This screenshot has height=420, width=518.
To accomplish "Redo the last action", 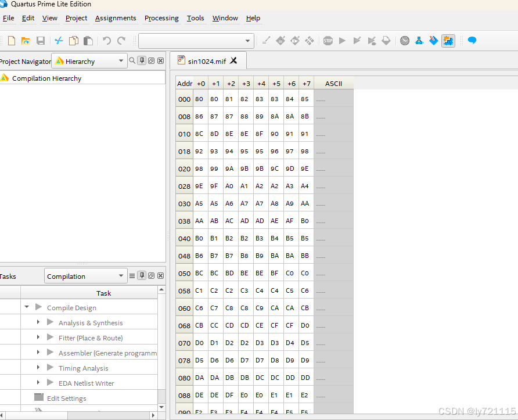I will pyautogui.click(x=121, y=41).
